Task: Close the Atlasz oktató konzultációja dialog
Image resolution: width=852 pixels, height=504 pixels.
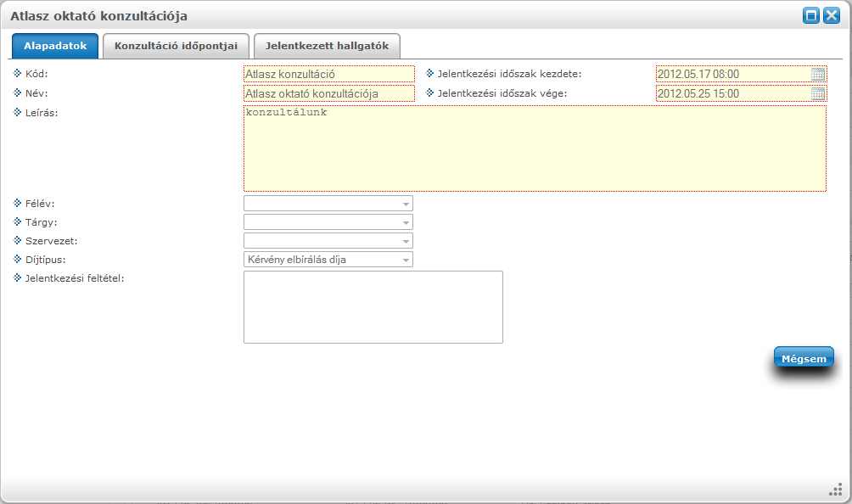Action: (832, 15)
